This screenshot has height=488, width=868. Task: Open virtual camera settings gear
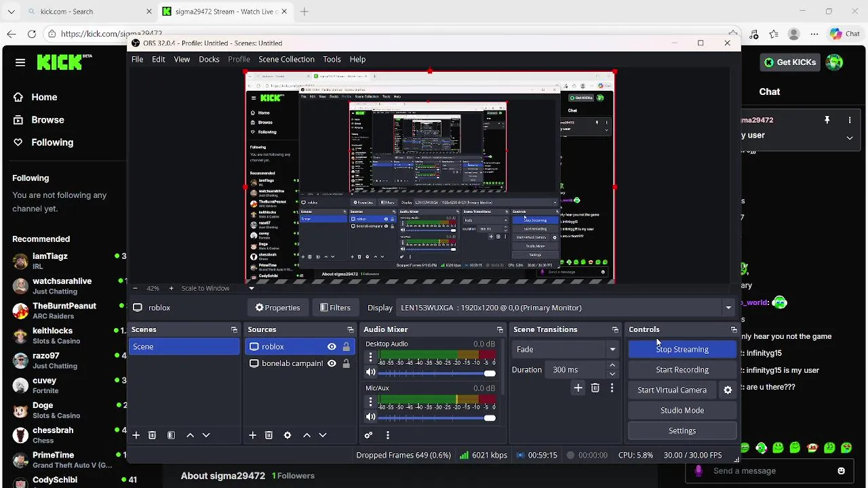click(728, 390)
